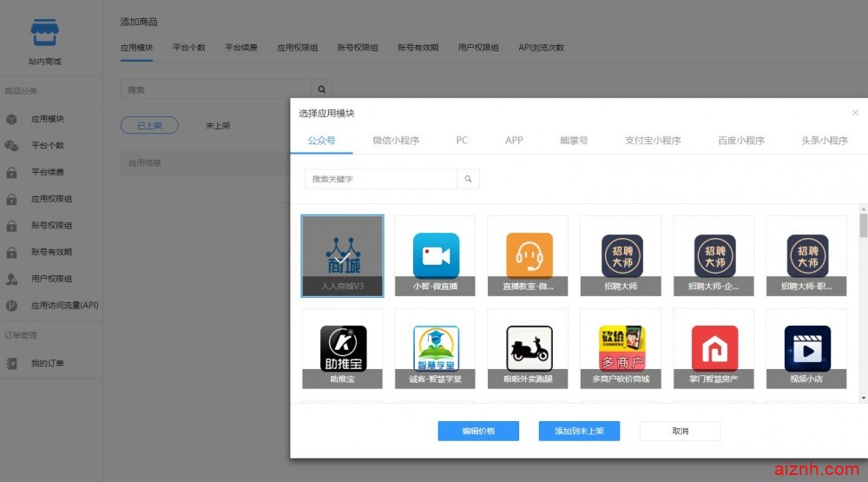The image size is (868, 482).
Task: Switch to the 微信小程序 tab
Action: pos(396,141)
